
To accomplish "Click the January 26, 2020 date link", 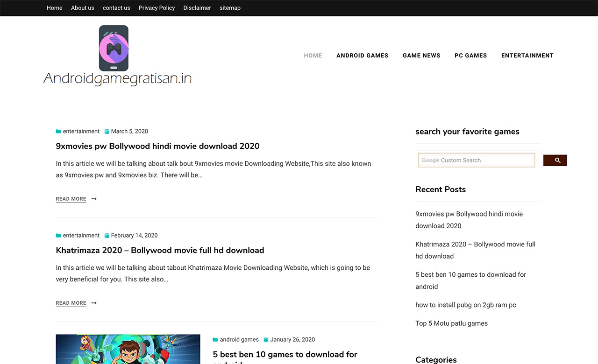I will tap(292, 340).
